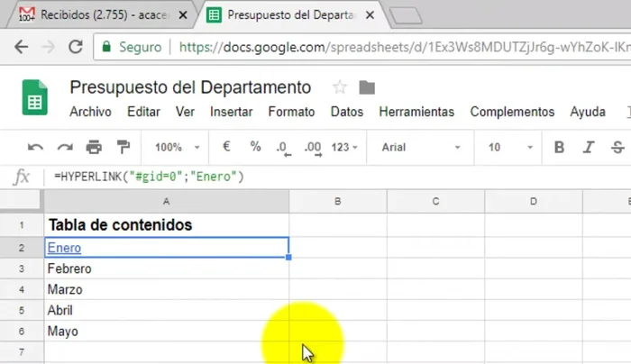Star the Presupuesto del Departamento document
This screenshot has width=631, height=364.
[x=340, y=87]
